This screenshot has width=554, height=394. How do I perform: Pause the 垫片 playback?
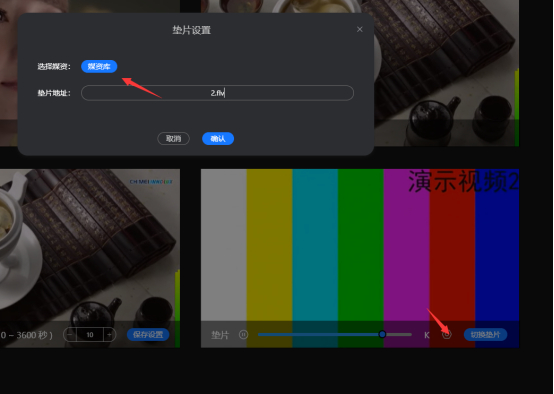tap(243, 334)
